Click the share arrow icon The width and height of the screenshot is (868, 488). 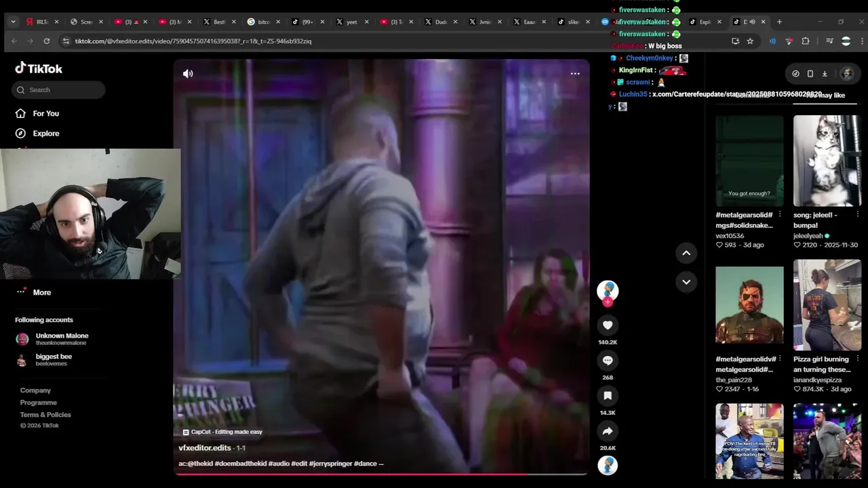tap(608, 431)
